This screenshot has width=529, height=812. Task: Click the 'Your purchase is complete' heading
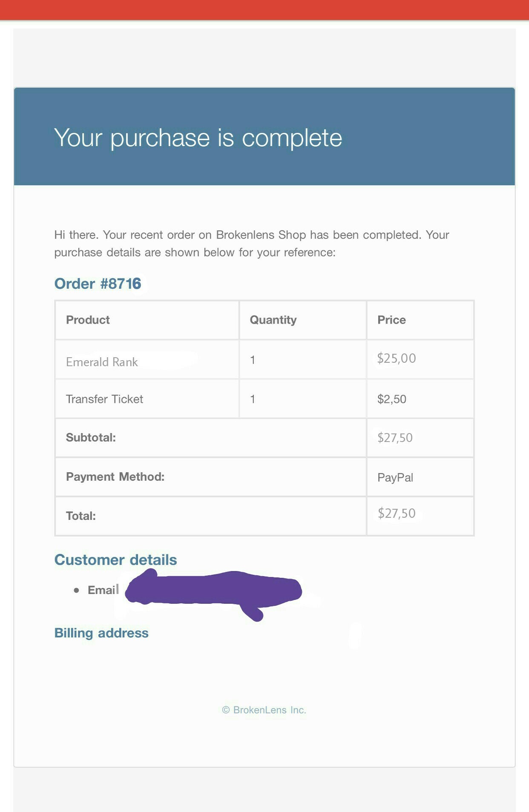[x=198, y=138]
